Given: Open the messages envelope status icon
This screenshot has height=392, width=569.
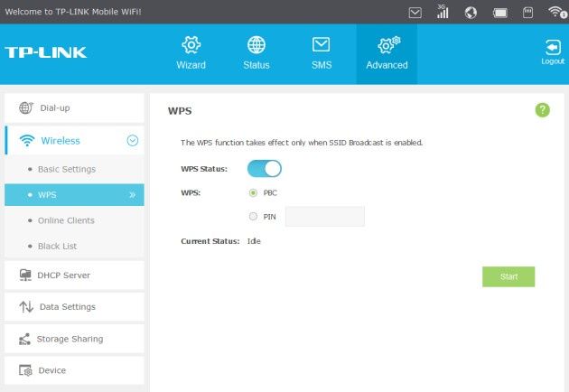Looking at the screenshot, I should 415,13.
